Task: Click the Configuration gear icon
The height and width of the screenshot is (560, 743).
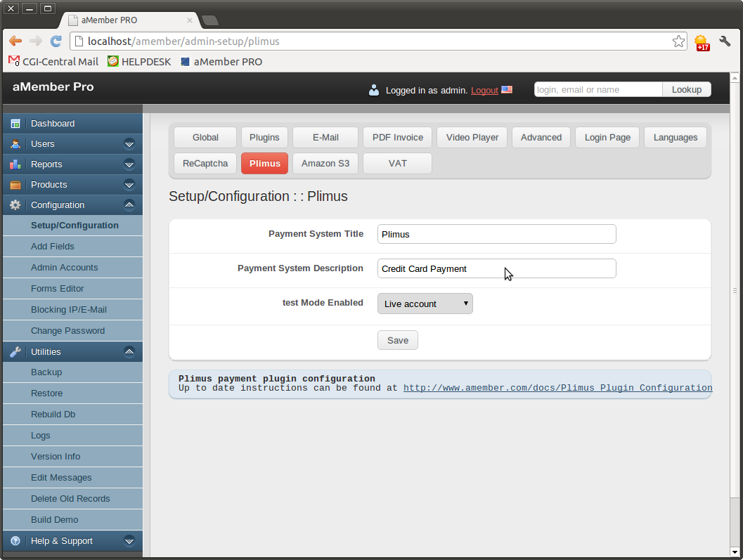Action: click(15, 205)
